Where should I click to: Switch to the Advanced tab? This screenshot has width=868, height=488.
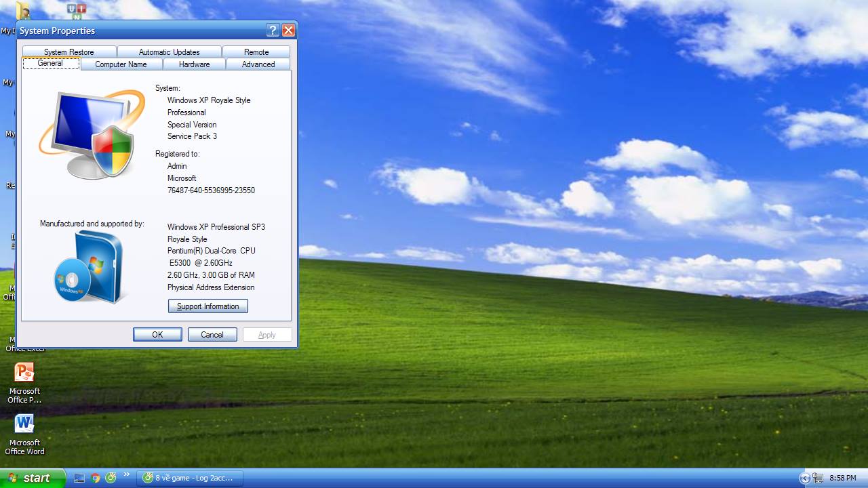coord(258,64)
